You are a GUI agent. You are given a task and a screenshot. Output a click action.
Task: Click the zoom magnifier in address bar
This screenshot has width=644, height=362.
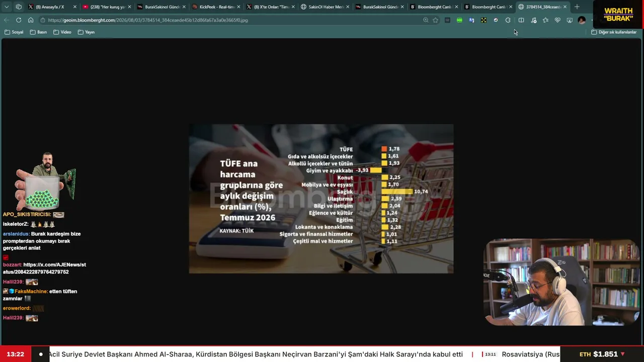[426, 20]
